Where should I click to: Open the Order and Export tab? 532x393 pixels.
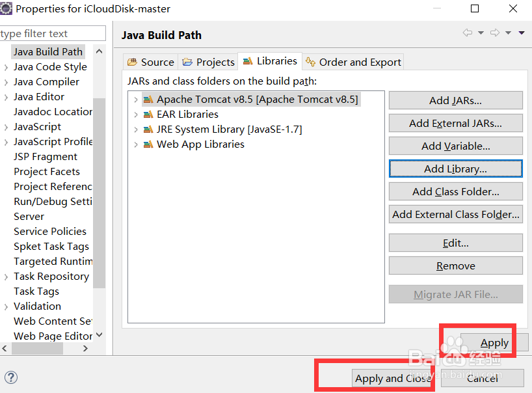click(x=353, y=62)
